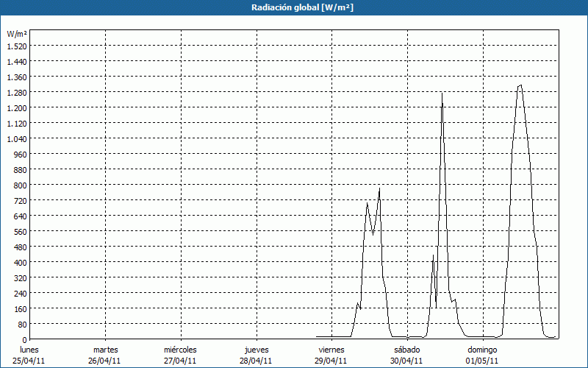
Task: Click the 'miércoles' day label
Action: click(180, 350)
